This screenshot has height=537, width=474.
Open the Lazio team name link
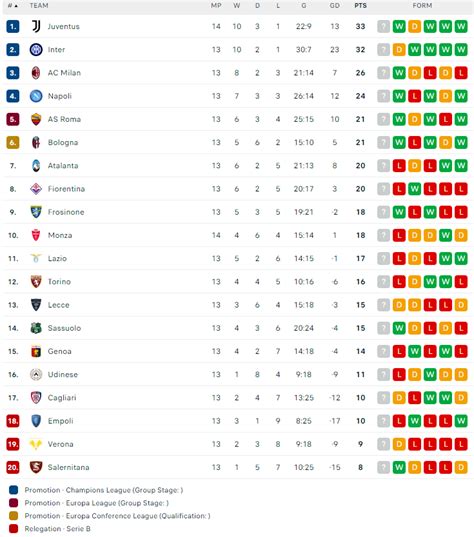[x=57, y=259]
